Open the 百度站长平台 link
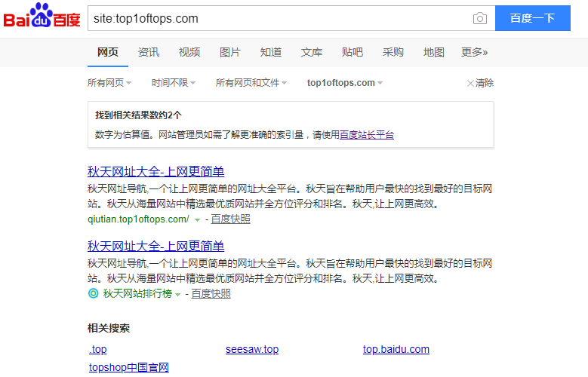Screen dimensions: 588x377 coord(367,135)
